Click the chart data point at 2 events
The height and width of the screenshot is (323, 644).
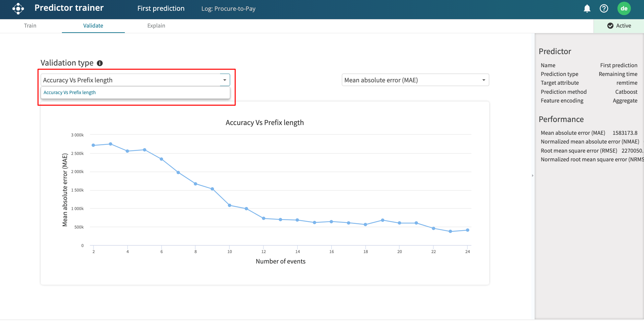tap(94, 145)
